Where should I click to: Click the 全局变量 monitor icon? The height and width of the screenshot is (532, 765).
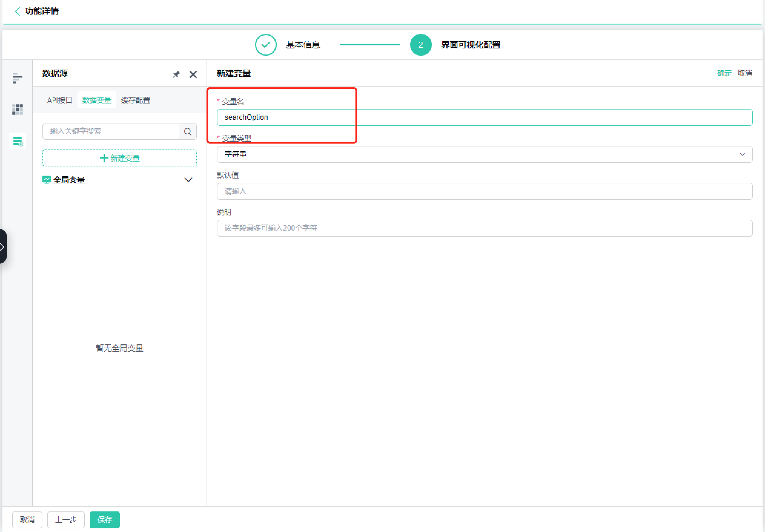pos(46,180)
